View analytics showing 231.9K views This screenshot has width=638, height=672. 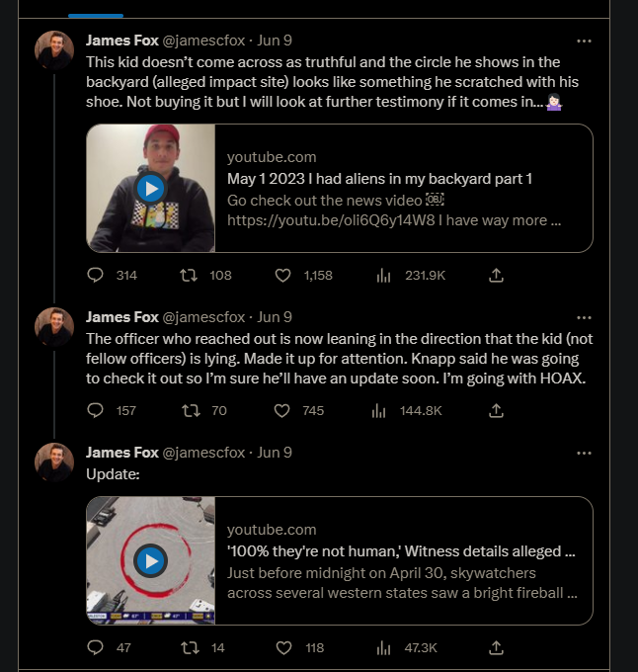coord(385,275)
